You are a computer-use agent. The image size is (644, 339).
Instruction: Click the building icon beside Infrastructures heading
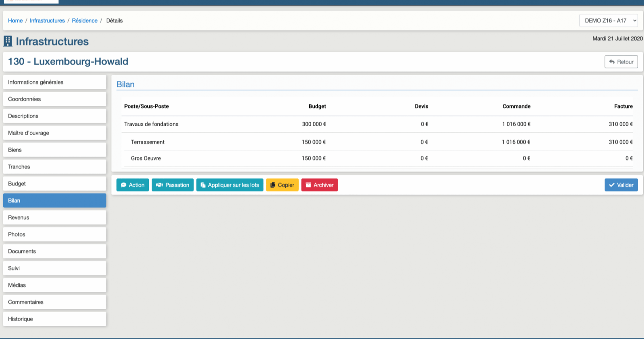[x=8, y=41]
